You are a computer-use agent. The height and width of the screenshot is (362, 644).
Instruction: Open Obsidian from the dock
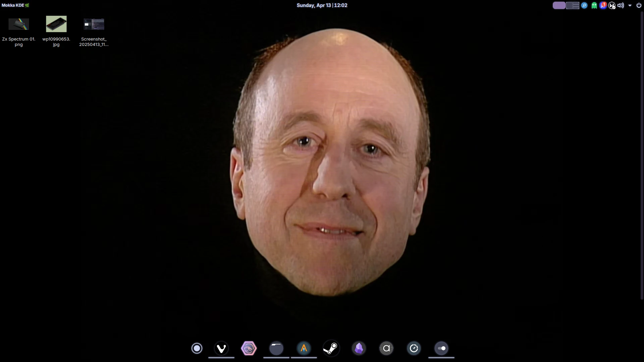click(359, 348)
